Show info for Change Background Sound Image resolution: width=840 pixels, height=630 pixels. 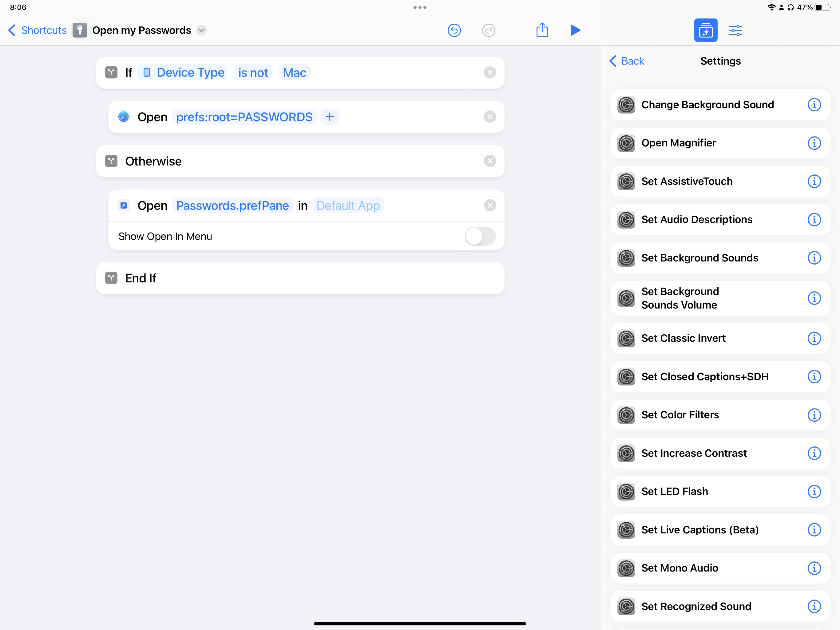pos(814,105)
